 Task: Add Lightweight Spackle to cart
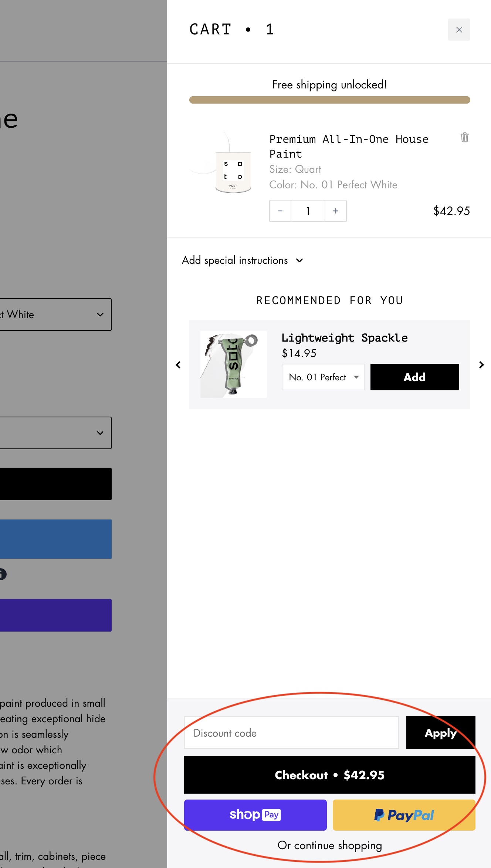click(x=414, y=377)
